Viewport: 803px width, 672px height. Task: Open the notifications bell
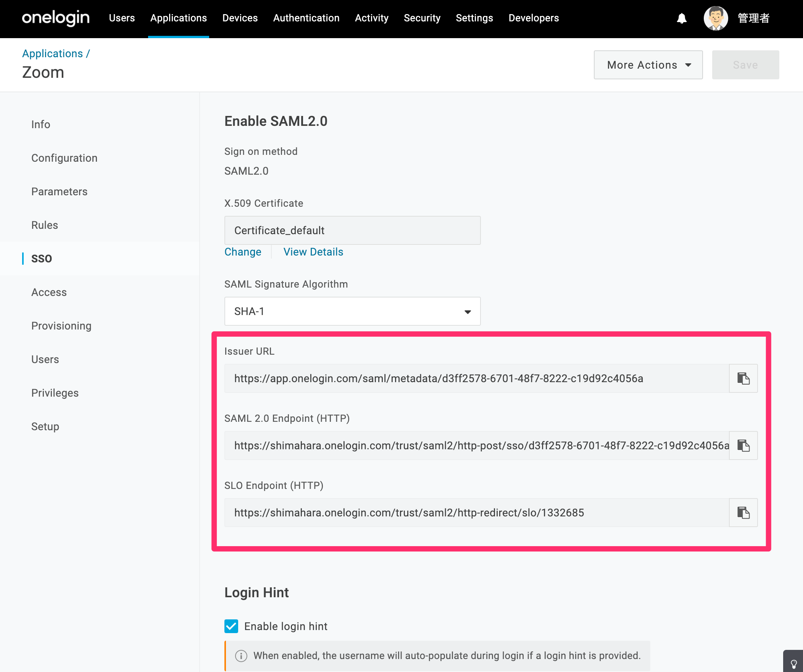click(682, 18)
